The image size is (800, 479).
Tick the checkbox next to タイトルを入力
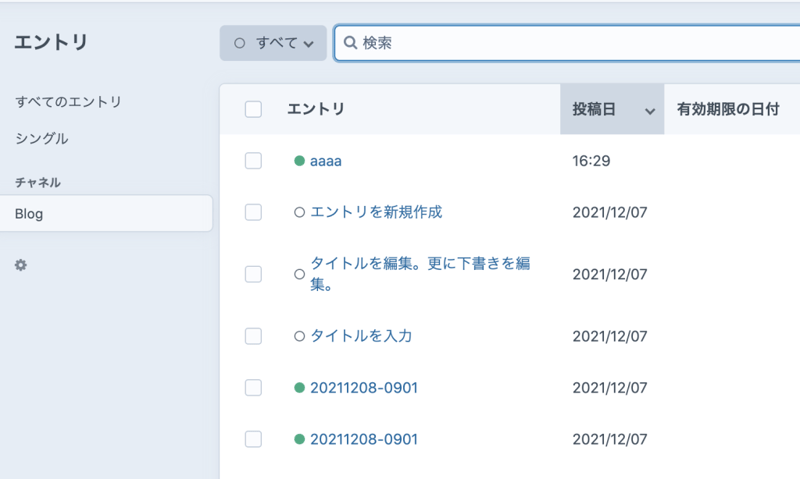253,337
